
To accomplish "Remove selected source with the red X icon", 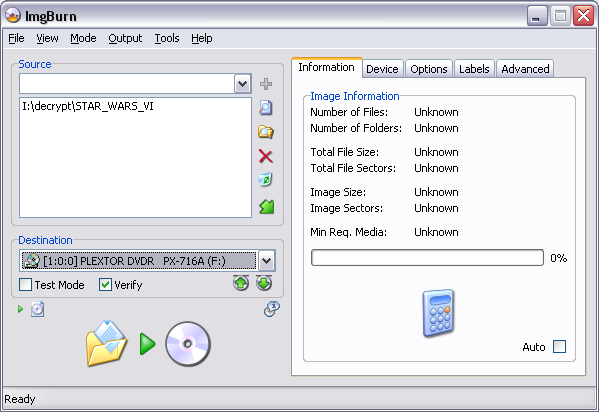I will (x=266, y=156).
